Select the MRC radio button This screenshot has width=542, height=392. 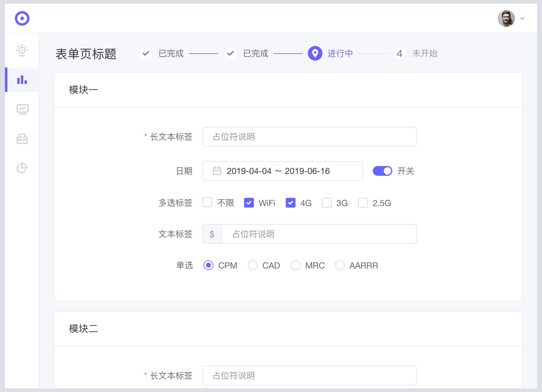pos(296,265)
